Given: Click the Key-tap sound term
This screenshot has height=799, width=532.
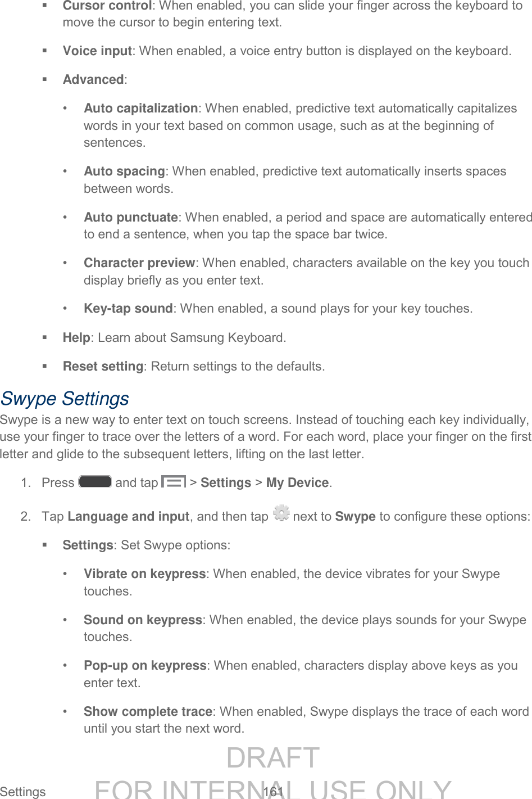Looking at the screenshot, I should pyautogui.click(x=128, y=309).
